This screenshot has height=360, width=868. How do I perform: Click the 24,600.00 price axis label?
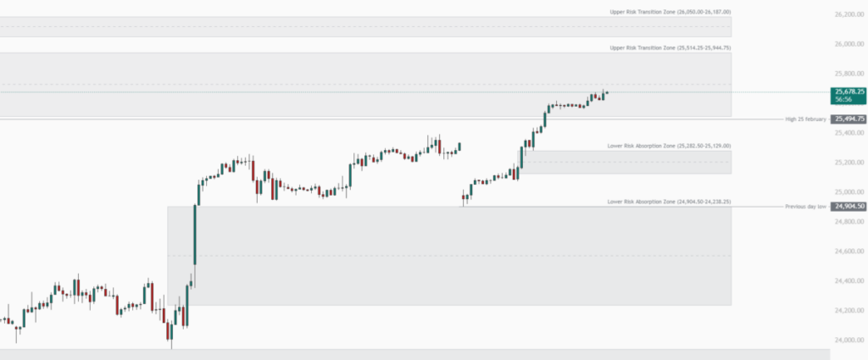pyautogui.click(x=849, y=252)
